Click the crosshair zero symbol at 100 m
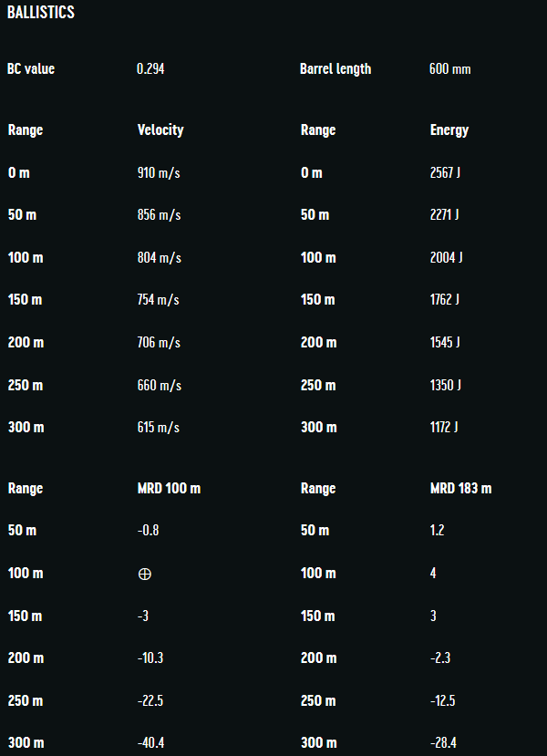The width and height of the screenshot is (547, 756). pos(144,574)
